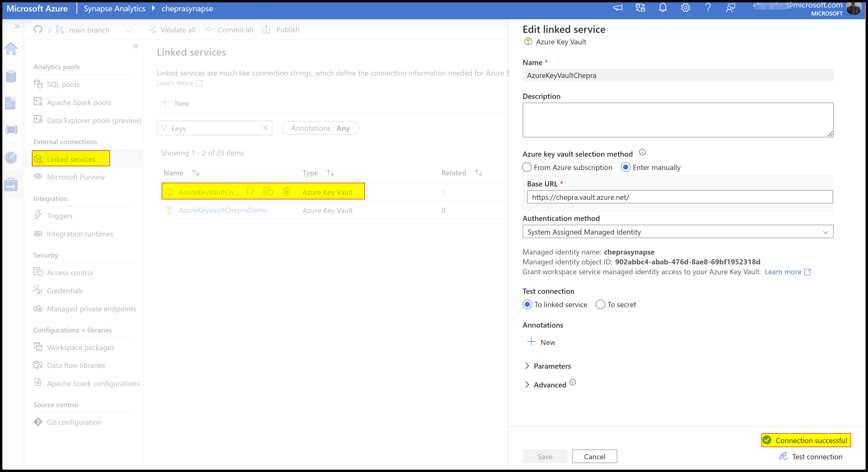Screen dimensions: 868x472
Task: Open Workspace packages item
Action: 74,347
